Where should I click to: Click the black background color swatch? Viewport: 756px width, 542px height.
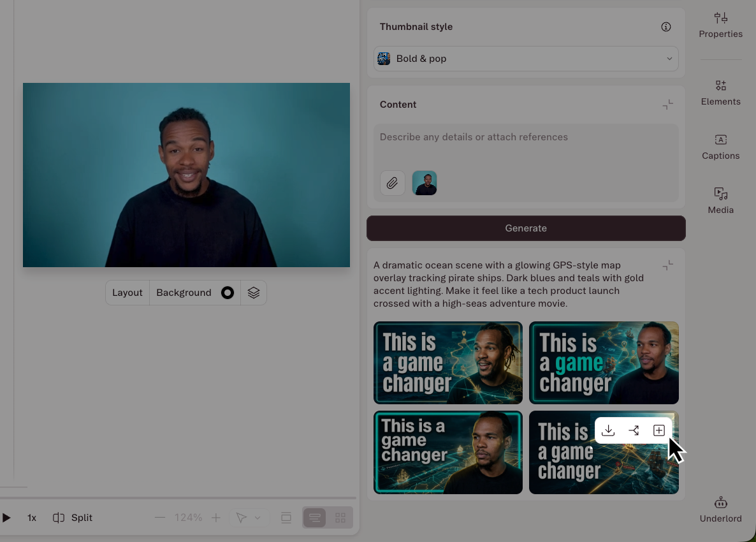(228, 293)
